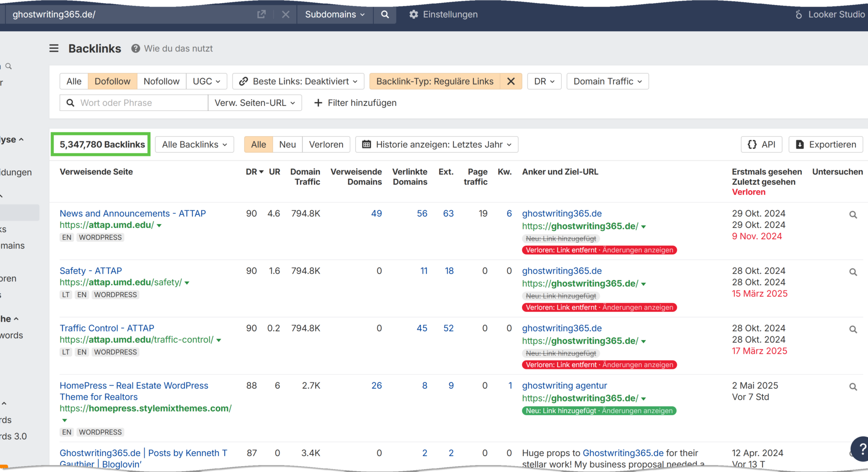Click the external link icon next to ghostwriting365.de
This screenshot has width=868, height=472.
pyautogui.click(x=261, y=14)
